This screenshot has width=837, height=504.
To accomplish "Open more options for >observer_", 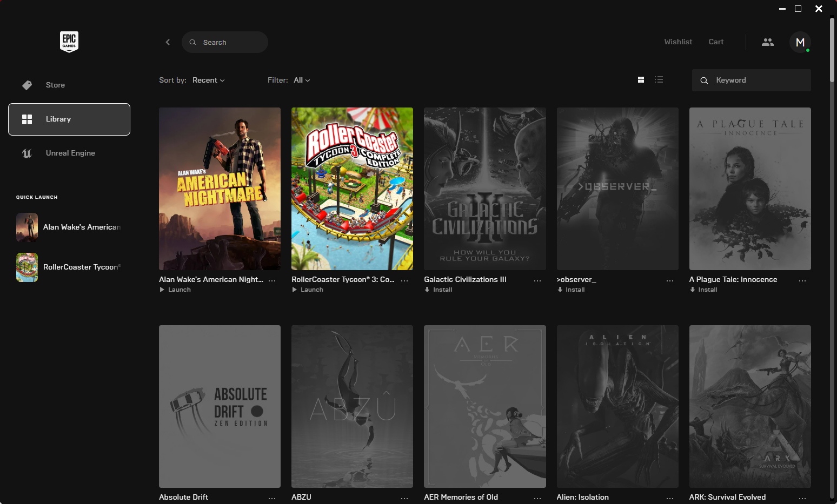I will [x=669, y=280].
